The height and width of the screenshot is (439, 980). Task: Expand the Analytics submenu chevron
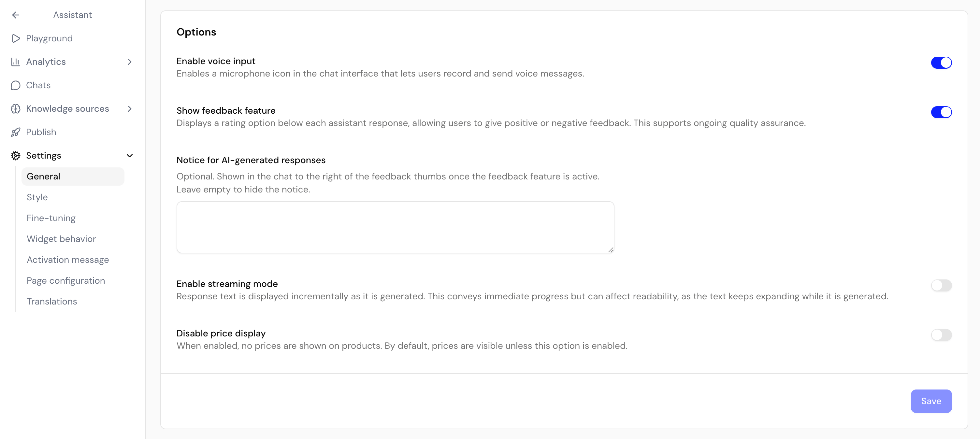pyautogui.click(x=130, y=62)
